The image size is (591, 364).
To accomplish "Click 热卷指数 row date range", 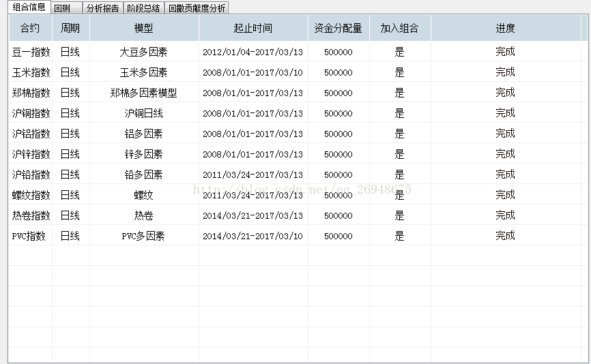I will click(x=253, y=215).
